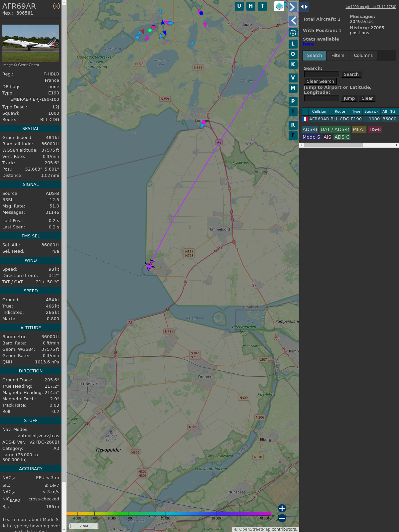Screen dimensions: 399x532
Task: Click the T map toolbar button
Action: click(263, 6)
